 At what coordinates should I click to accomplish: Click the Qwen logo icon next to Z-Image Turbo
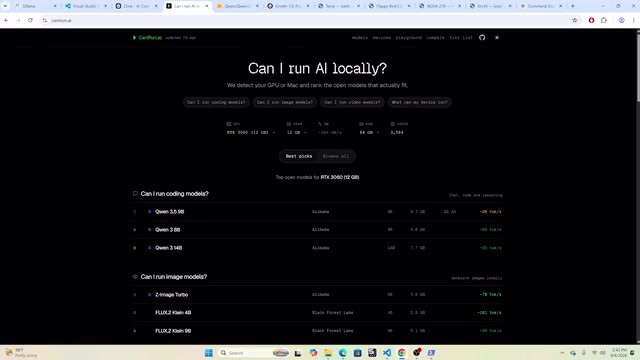coord(149,295)
